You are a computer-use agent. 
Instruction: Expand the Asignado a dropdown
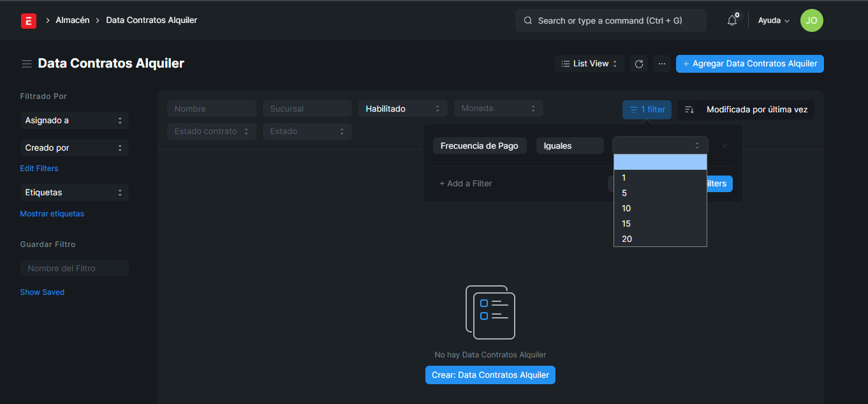[x=74, y=121]
